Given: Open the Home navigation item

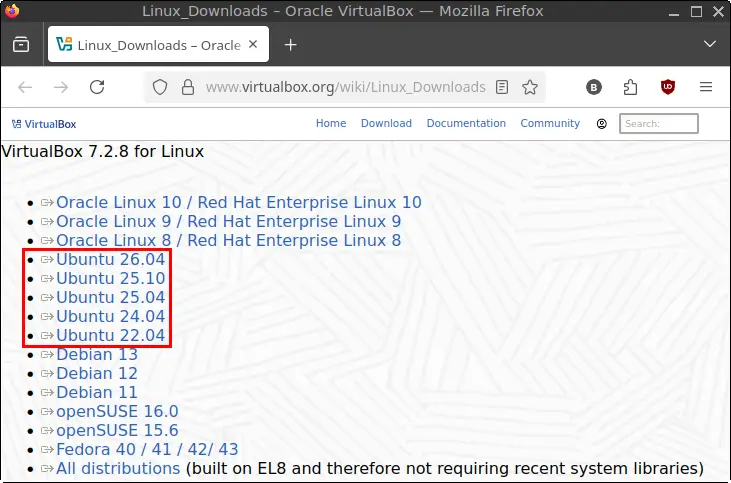Looking at the screenshot, I should point(331,123).
